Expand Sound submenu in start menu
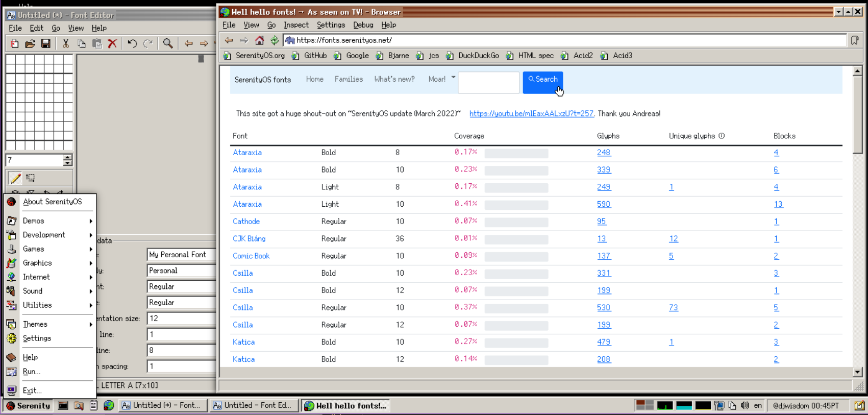This screenshot has width=868, height=415. coord(50,291)
